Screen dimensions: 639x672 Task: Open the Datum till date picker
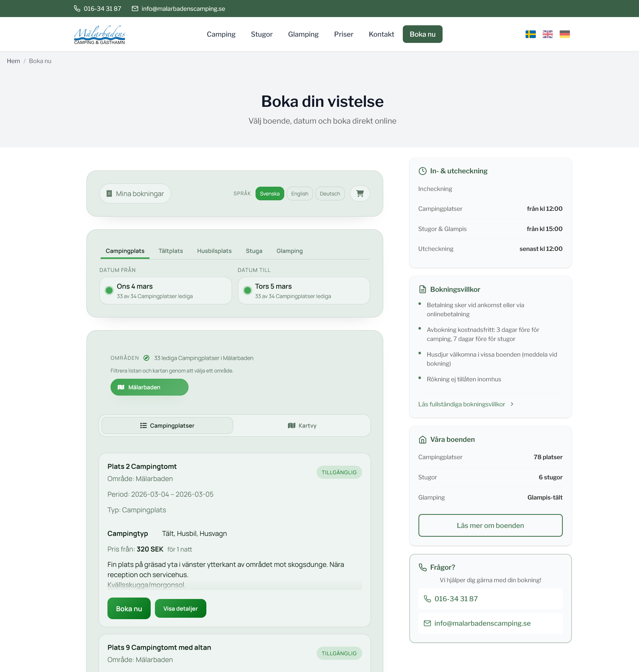pos(304,290)
